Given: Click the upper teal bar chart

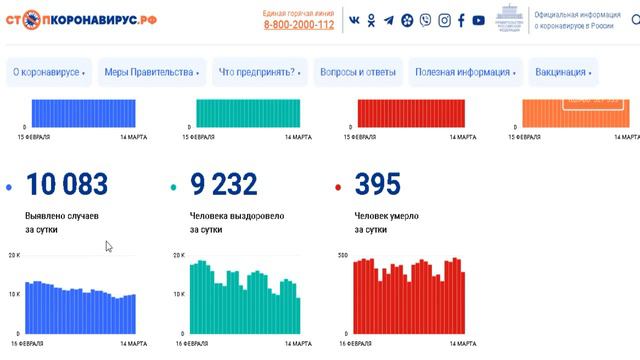Looking at the screenshot, I should (248, 113).
